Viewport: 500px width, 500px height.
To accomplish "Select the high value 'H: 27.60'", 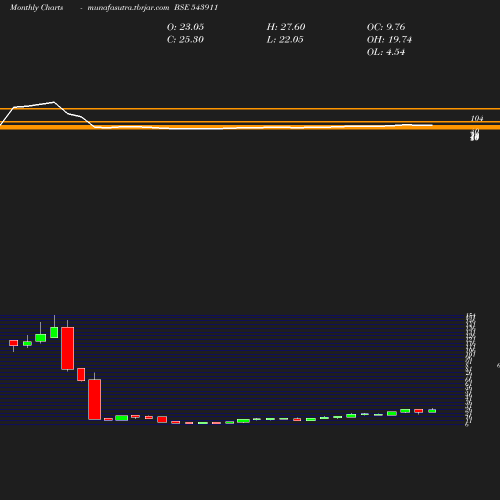I will (286, 27).
